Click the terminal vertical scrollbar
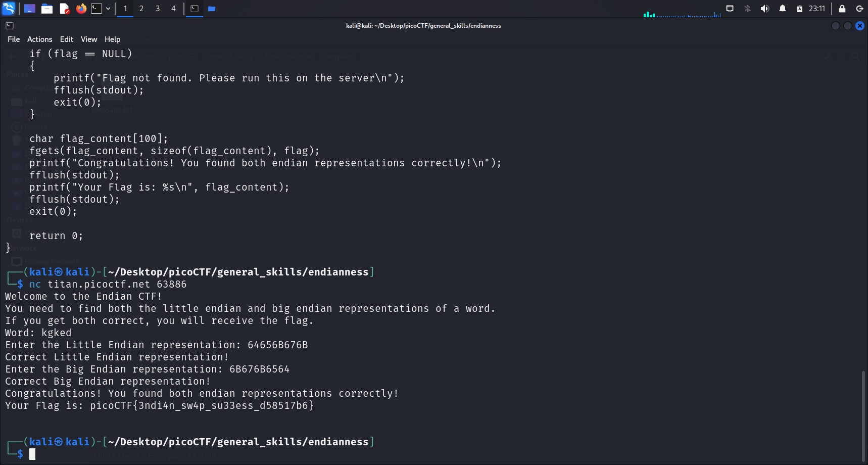The image size is (868, 465). click(x=863, y=414)
